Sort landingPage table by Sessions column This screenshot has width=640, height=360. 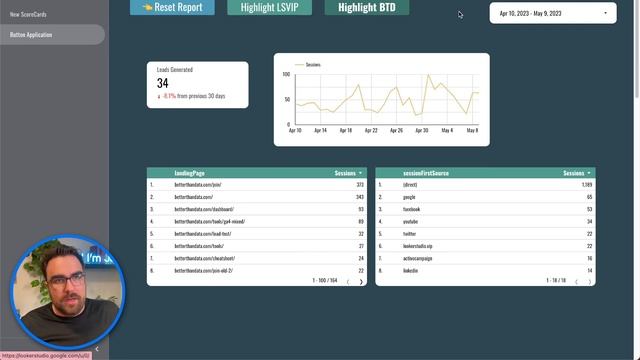pyautogui.click(x=348, y=173)
